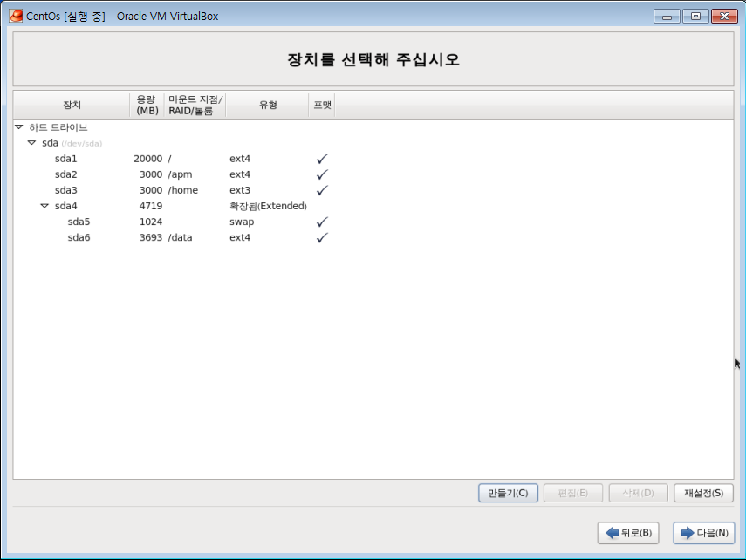The height and width of the screenshot is (560, 746).
Task: Select the sda3 partition row
Action: 373,190
